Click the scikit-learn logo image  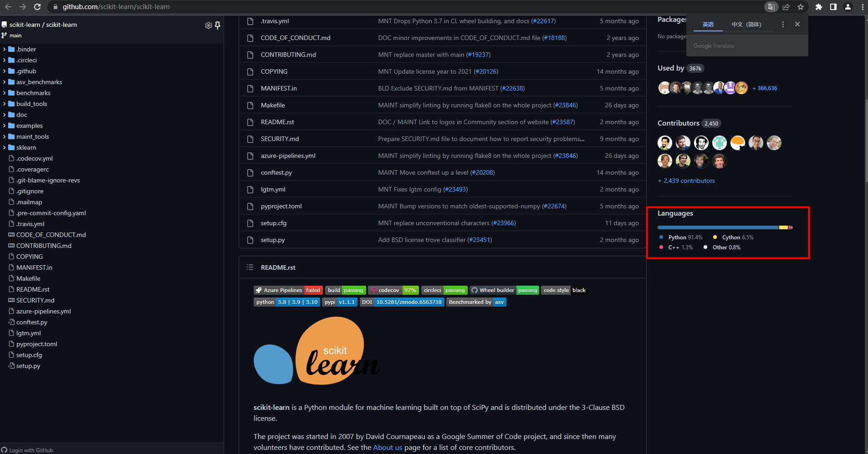[x=317, y=351]
